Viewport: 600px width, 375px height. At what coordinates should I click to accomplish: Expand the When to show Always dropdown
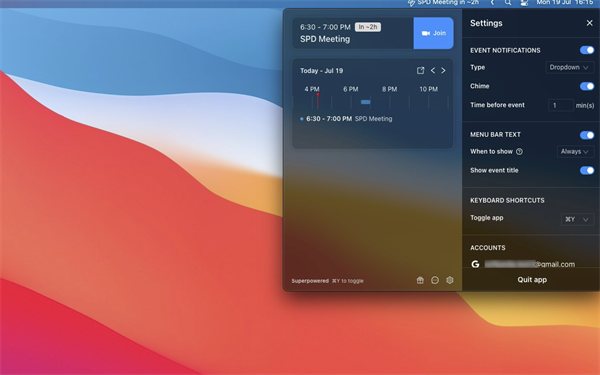click(575, 152)
